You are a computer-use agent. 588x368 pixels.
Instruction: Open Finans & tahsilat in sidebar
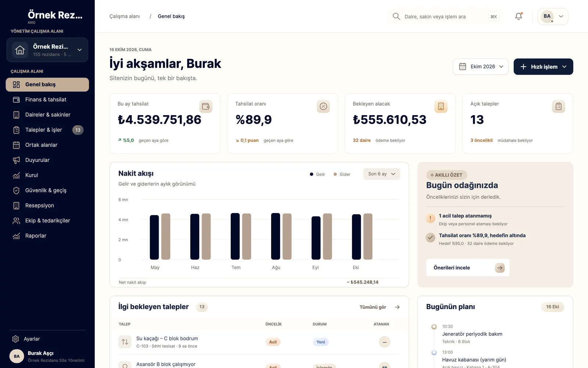47,100
